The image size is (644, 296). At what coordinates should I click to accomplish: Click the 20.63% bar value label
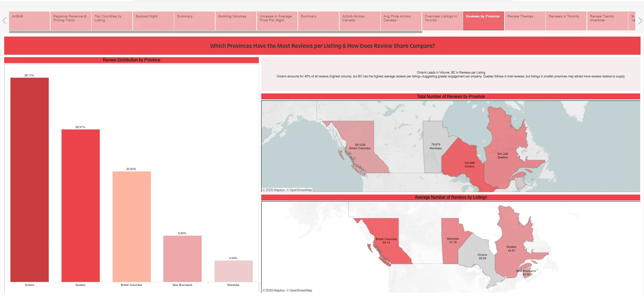pos(131,169)
